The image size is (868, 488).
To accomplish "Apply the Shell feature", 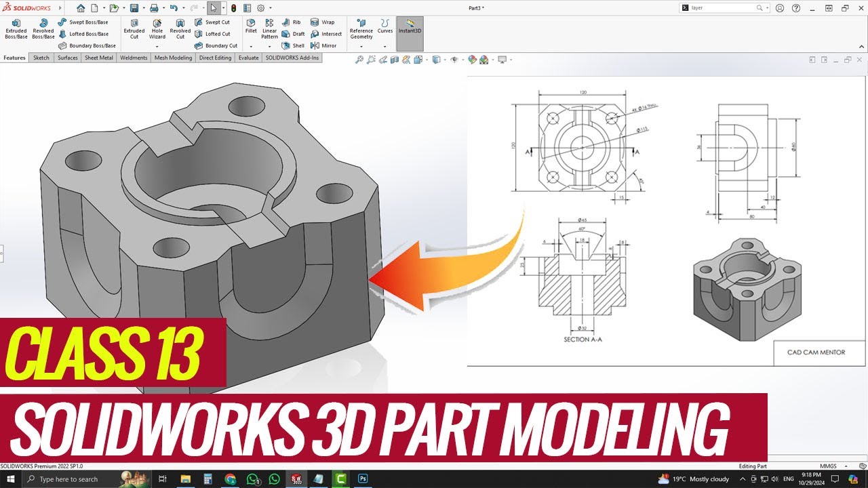I will pyautogui.click(x=294, y=45).
